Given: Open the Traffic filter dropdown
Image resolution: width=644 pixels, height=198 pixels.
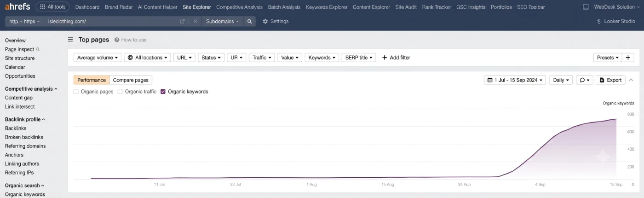Looking at the screenshot, I should pyautogui.click(x=262, y=58).
